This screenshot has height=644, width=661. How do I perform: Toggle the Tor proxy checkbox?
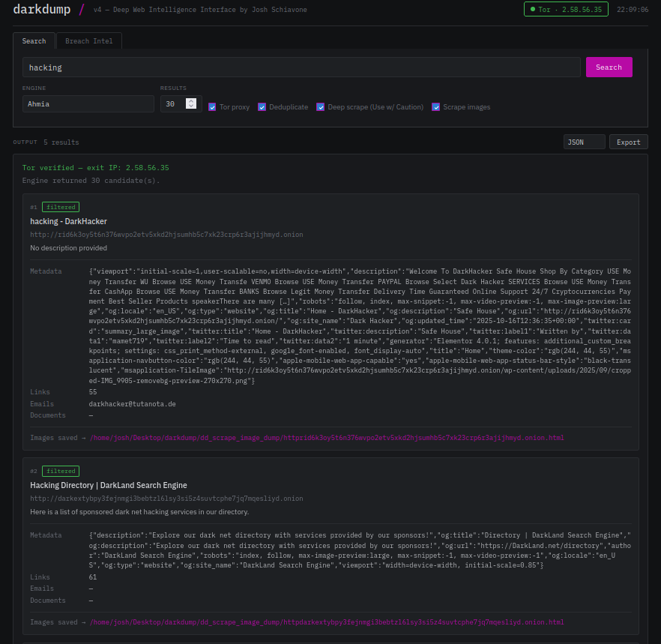pyautogui.click(x=212, y=107)
